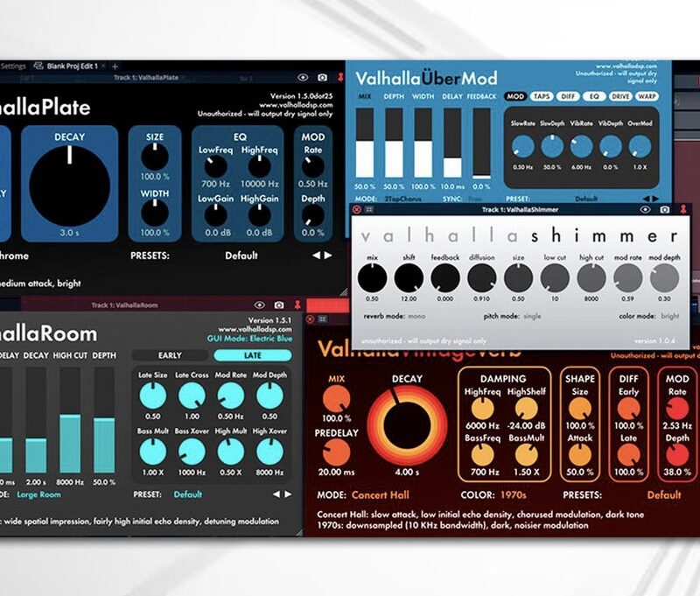Go to next preset in ValhallaRoom
The height and width of the screenshot is (596, 700).
[288, 494]
